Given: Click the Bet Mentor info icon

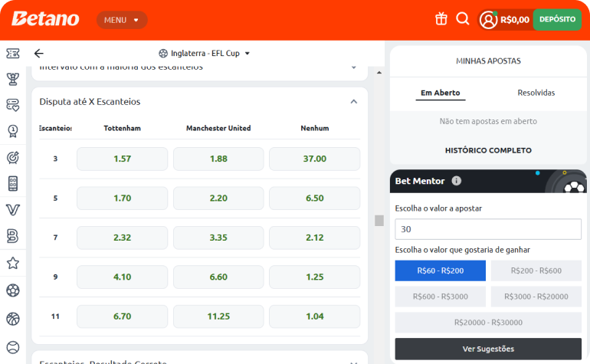Looking at the screenshot, I should [456, 181].
